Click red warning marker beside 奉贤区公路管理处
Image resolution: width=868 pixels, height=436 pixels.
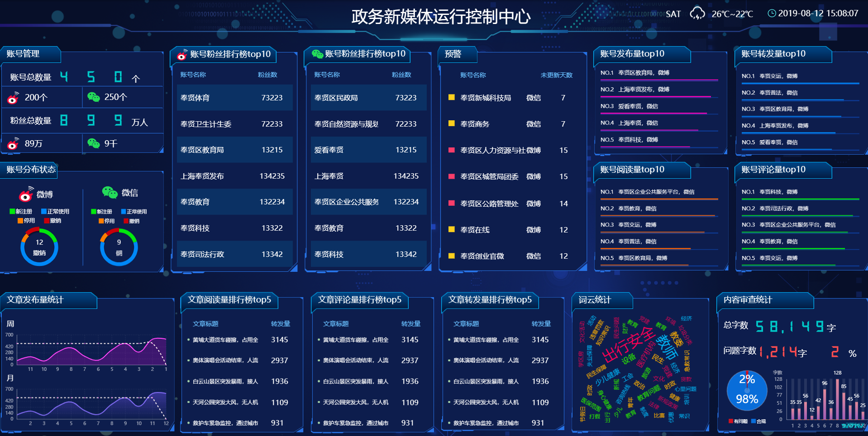(x=451, y=203)
